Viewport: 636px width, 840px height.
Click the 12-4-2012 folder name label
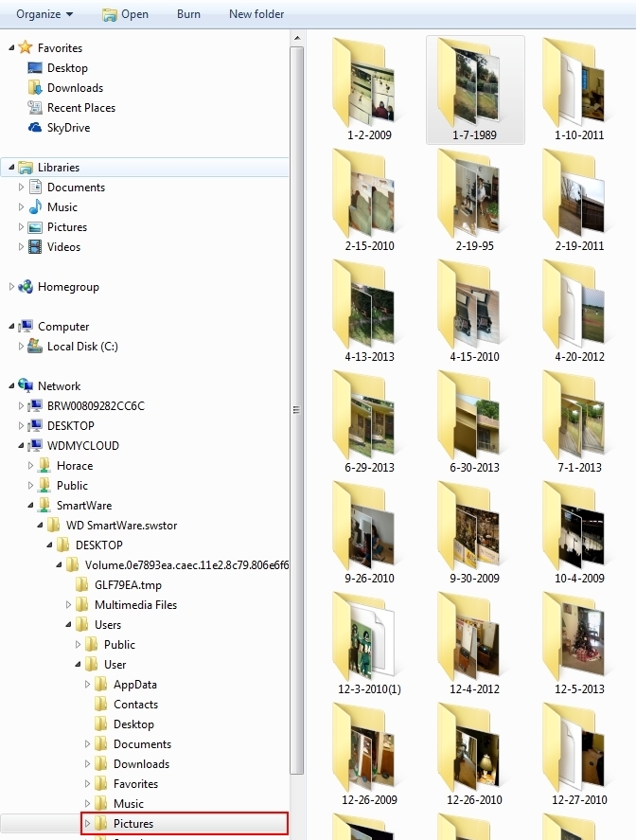475,688
